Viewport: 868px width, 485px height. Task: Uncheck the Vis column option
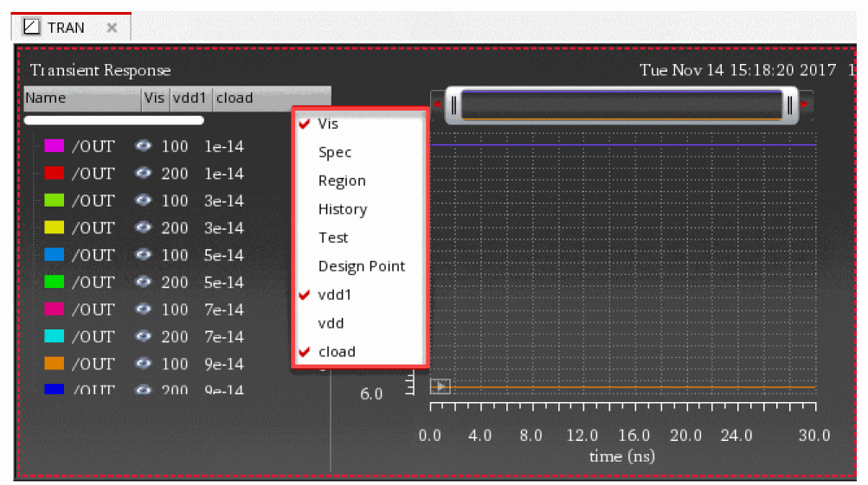328,124
